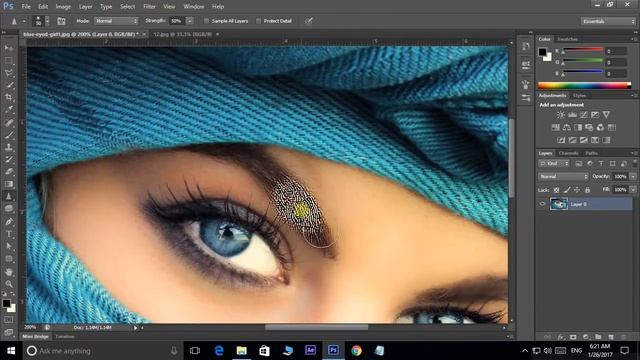This screenshot has height=360, width=640.
Task: Select the Healing Brush tool
Action: click(9, 122)
